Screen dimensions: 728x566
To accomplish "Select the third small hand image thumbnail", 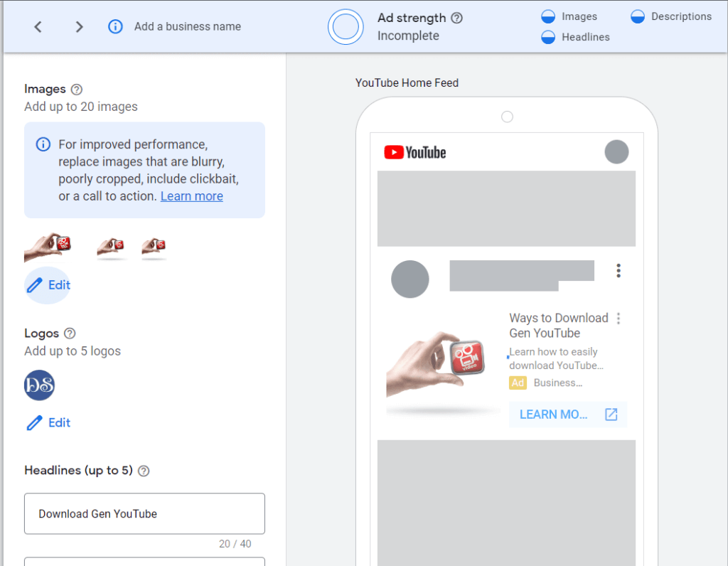I will click(154, 248).
